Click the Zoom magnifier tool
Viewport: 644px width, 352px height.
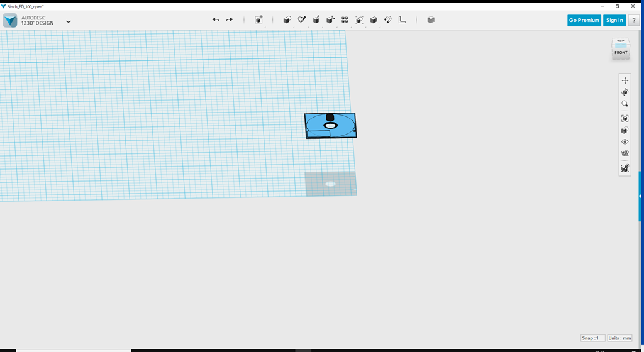click(625, 104)
